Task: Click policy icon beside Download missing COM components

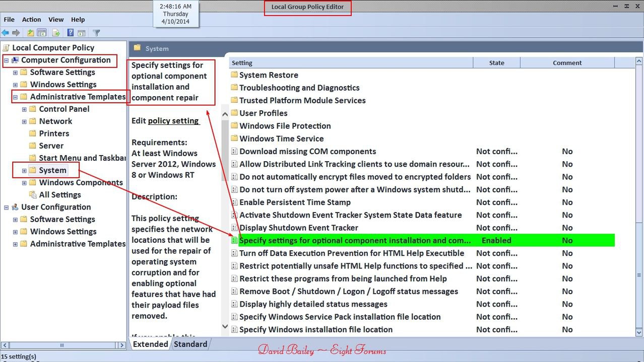Action: [234, 152]
